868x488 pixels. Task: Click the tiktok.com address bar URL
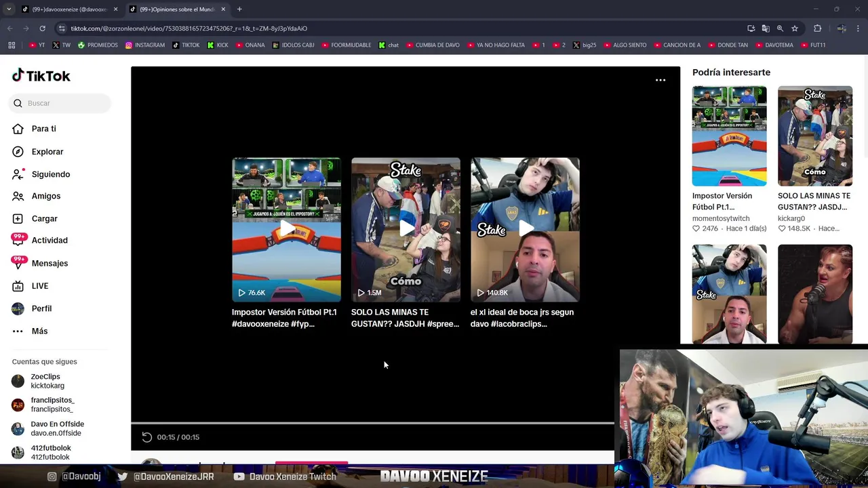(x=189, y=28)
